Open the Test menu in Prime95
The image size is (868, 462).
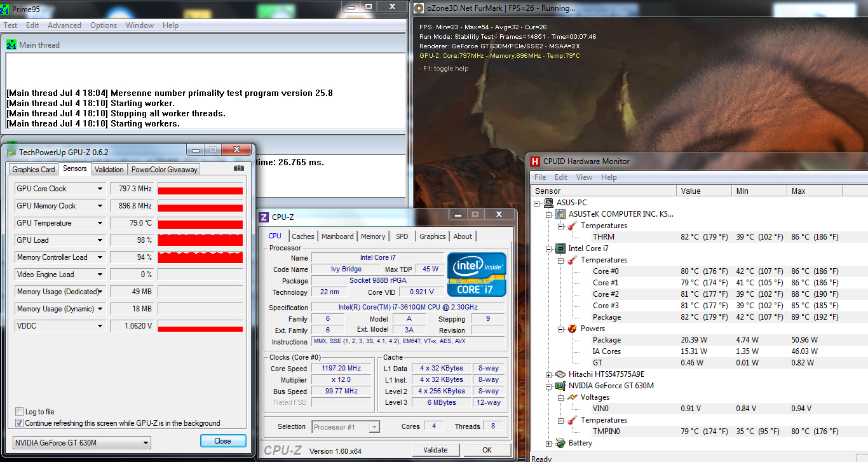[x=11, y=25]
